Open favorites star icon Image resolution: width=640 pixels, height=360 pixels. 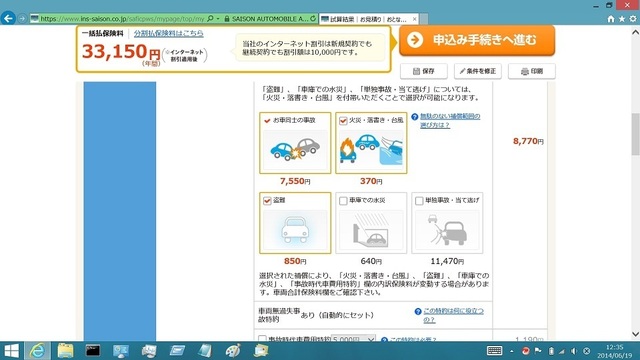(622, 19)
